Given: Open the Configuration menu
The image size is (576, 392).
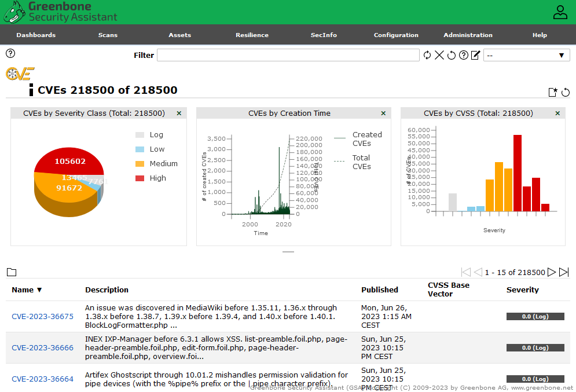Looking at the screenshot, I should pyautogui.click(x=396, y=35).
